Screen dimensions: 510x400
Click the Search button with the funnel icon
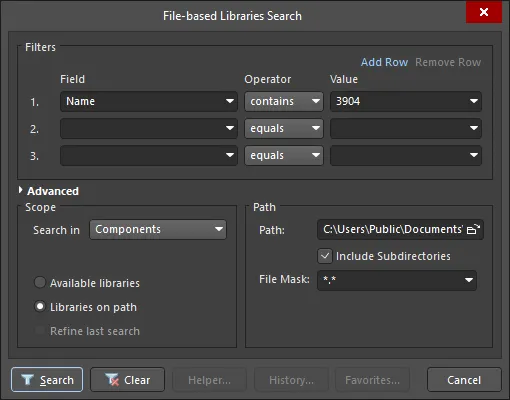pos(47,380)
